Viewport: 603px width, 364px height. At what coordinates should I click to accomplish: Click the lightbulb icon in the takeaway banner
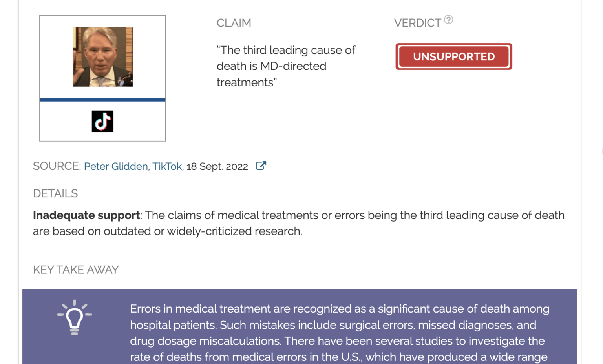point(74,316)
